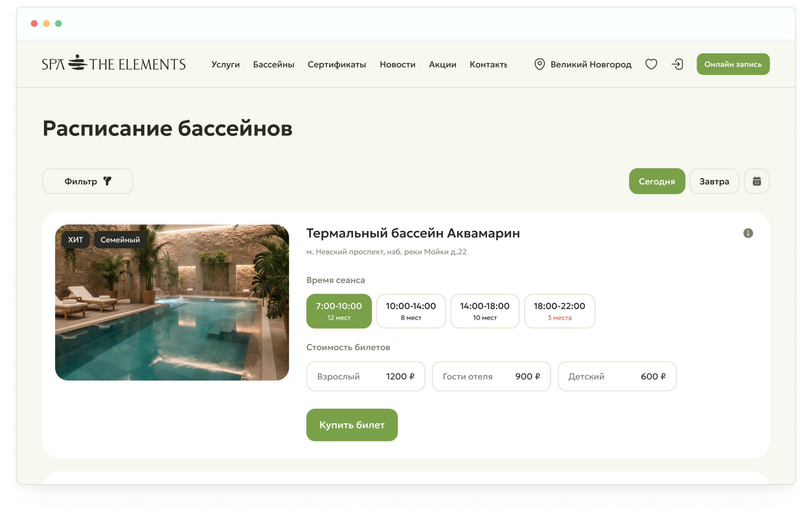This screenshot has height=517, width=812.
Task: Click the yellow minimize window dot
Action: point(46,23)
